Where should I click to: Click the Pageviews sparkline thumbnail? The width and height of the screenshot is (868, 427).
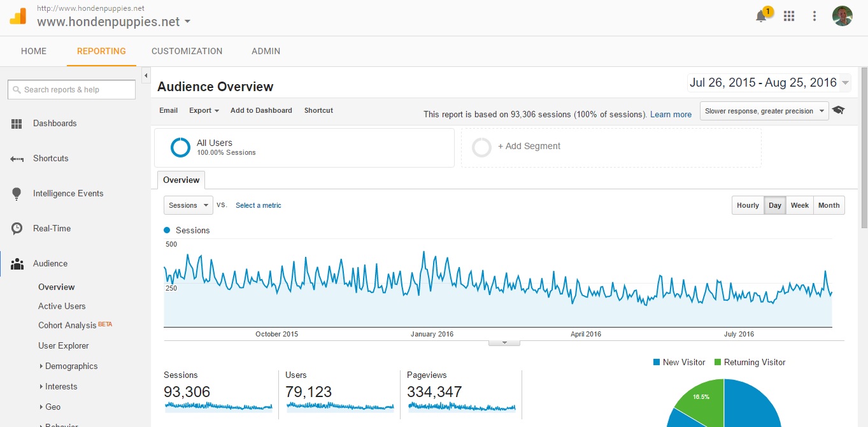462,407
